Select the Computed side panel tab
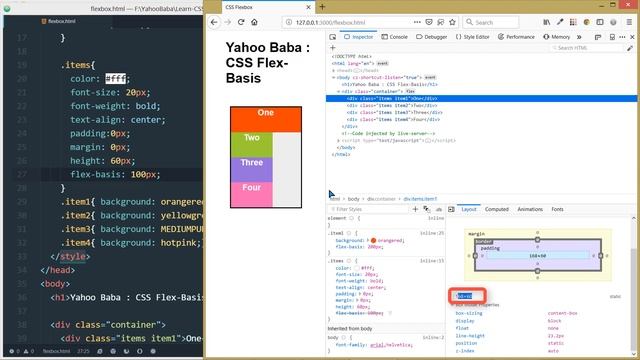 click(497, 209)
